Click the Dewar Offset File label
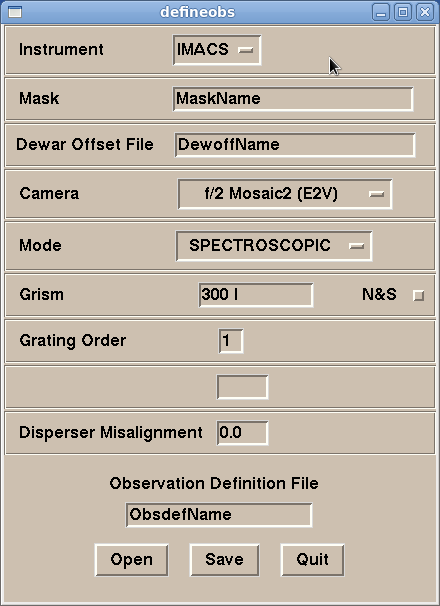Screen dimensions: 440x606 (85, 145)
